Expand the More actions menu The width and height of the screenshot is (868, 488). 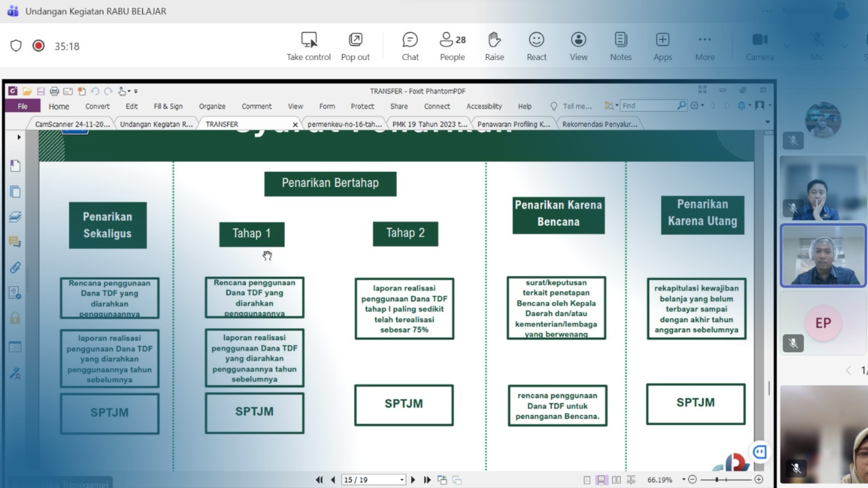point(704,46)
